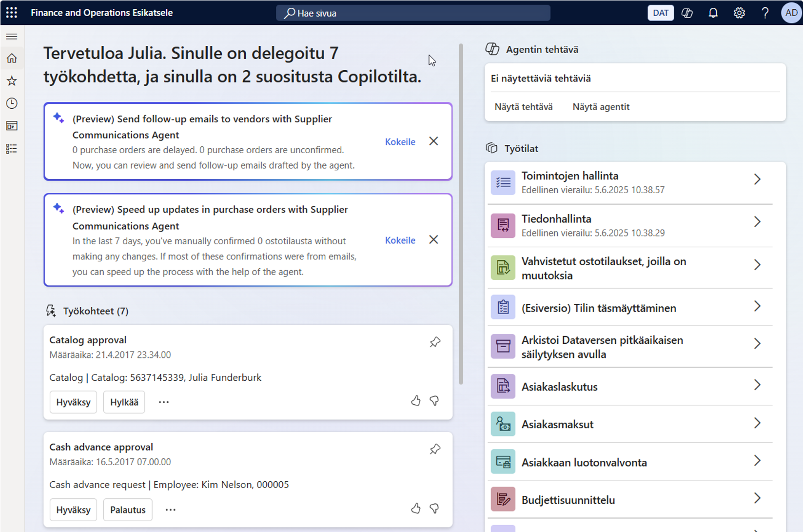
Task: Thumbs up the Catalog approval item
Action: [x=415, y=401]
